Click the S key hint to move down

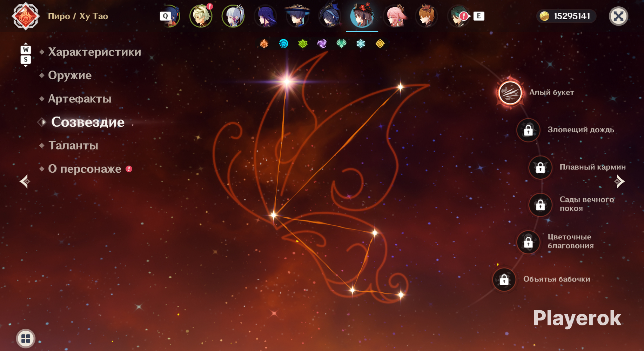click(x=26, y=59)
